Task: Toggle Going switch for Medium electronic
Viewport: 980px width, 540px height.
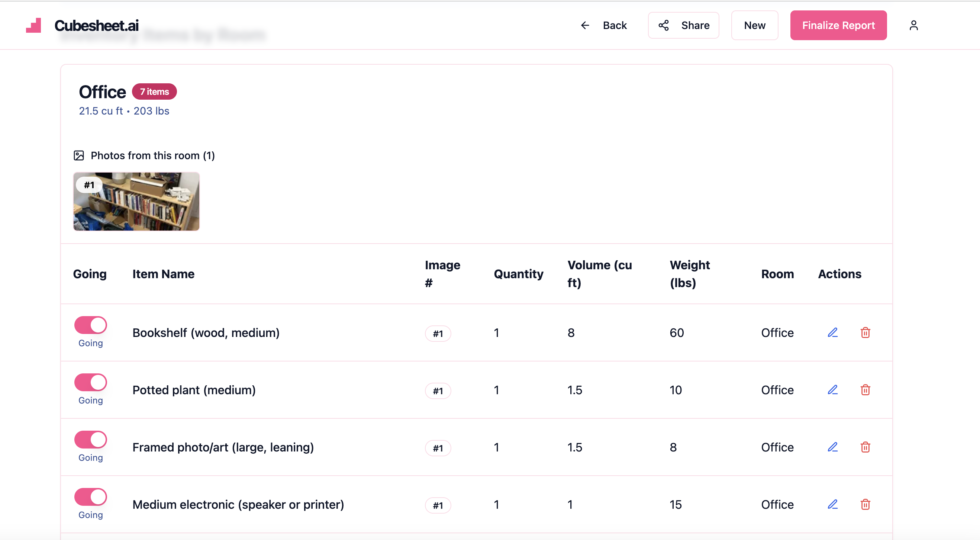Action: tap(91, 496)
